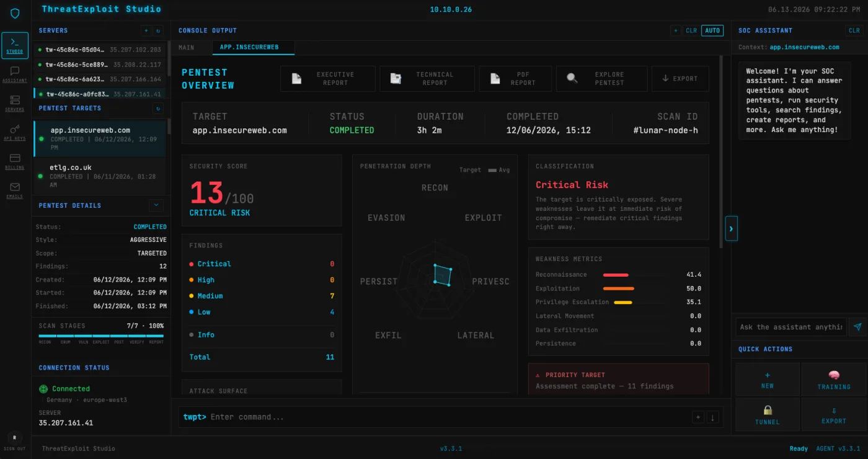
Task: Switch to the MAIN console tab
Action: [186, 47]
